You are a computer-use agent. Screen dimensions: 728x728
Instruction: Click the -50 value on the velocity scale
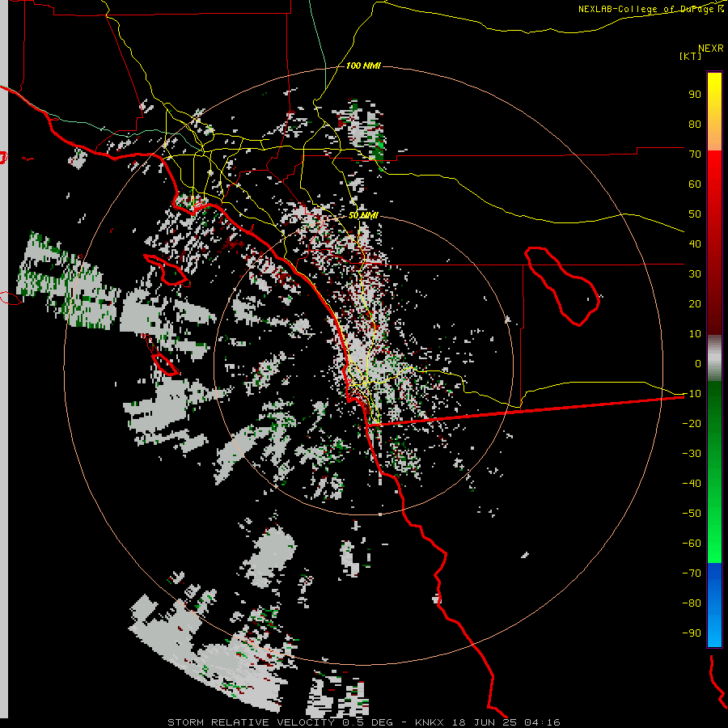[692, 514]
